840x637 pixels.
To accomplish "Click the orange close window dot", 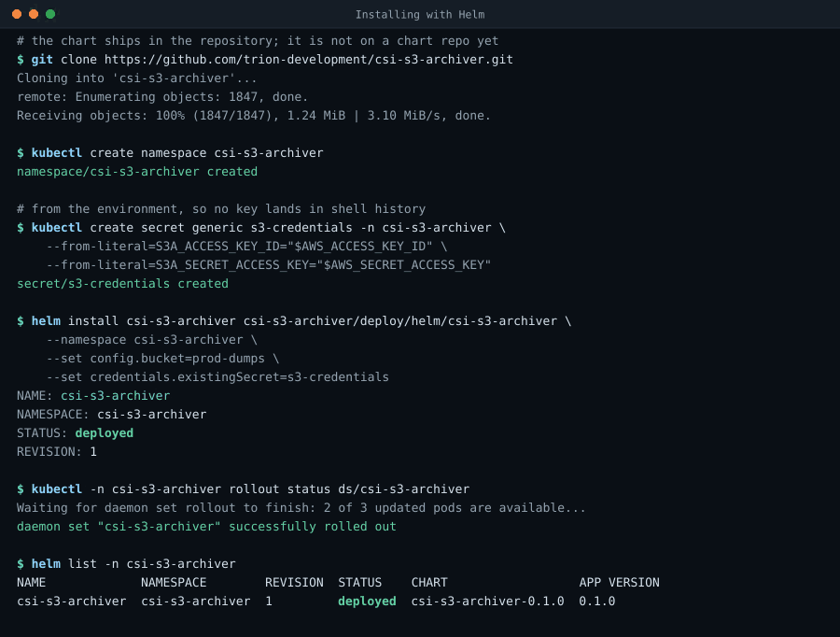I will (17, 14).
